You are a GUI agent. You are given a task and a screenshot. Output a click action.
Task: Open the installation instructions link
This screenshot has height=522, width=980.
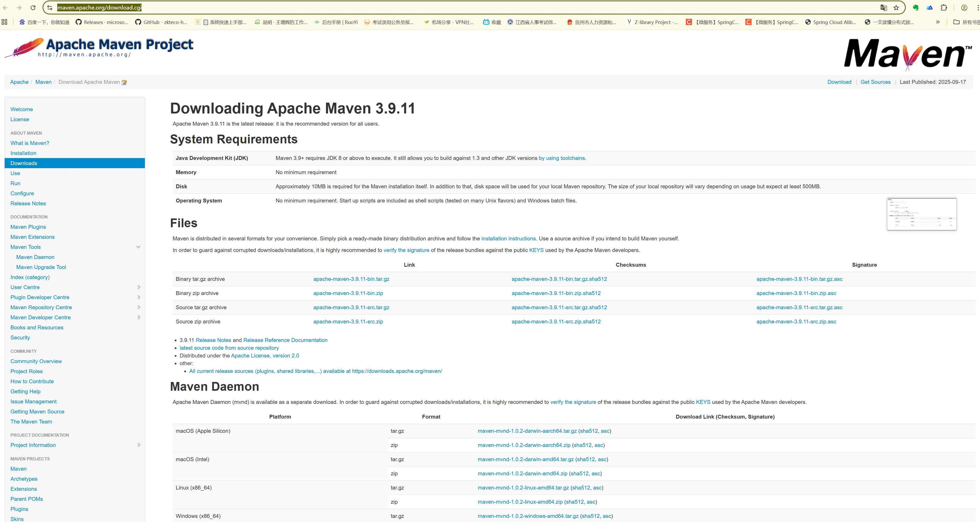tap(509, 239)
